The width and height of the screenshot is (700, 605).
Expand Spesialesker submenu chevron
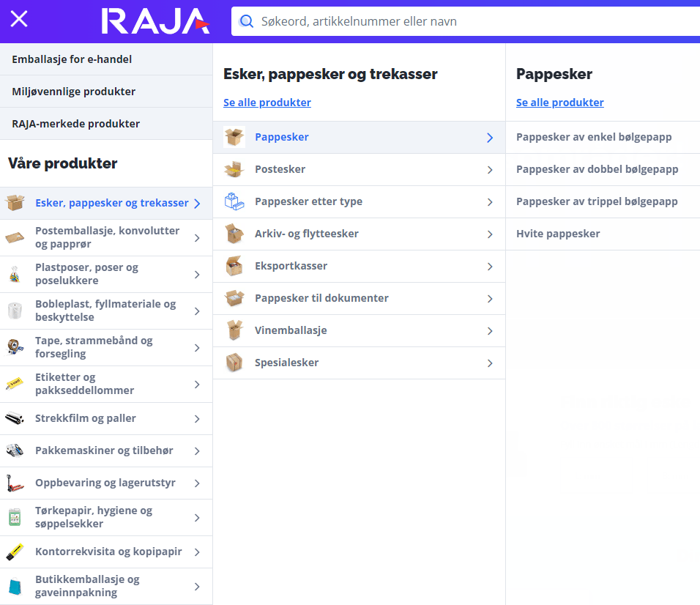(490, 363)
